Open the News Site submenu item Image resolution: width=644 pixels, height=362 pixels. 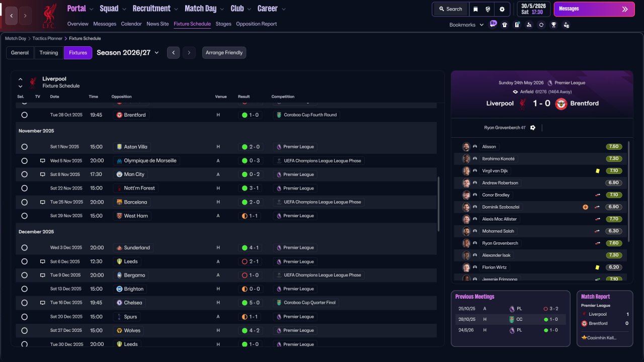coord(157,24)
